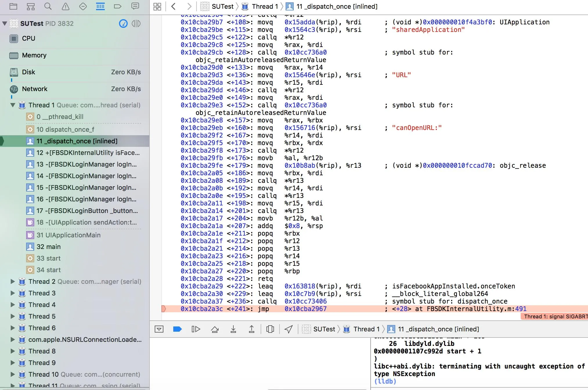
Task: Open the Project navigator folder icon
Action: (13, 6)
